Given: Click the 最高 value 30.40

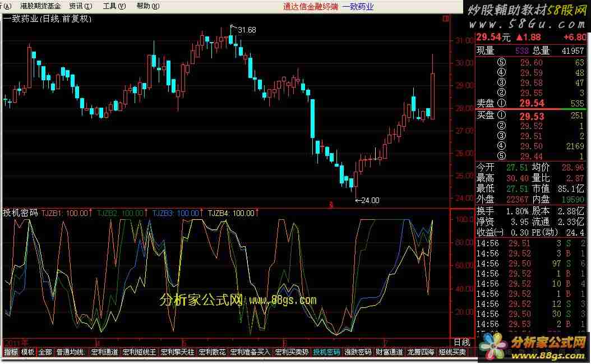Looking at the screenshot, I should pyautogui.click(x=517, y=178).
